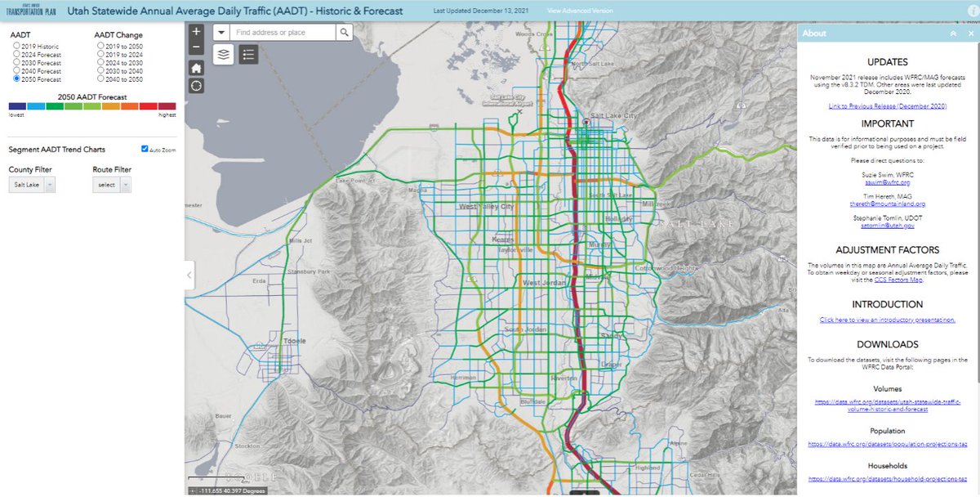
Task: Choose 2040 to 2050 change option
Action: click(x=100, y=79)
